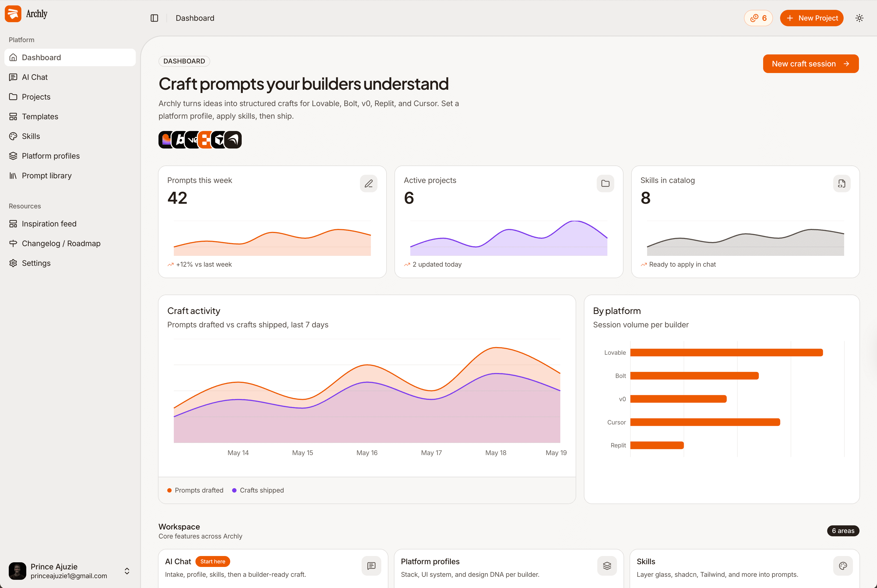Screen dimensions: 877x588
Task: Click the princeajuzie1@gmail.com email text
Action: 69,576
